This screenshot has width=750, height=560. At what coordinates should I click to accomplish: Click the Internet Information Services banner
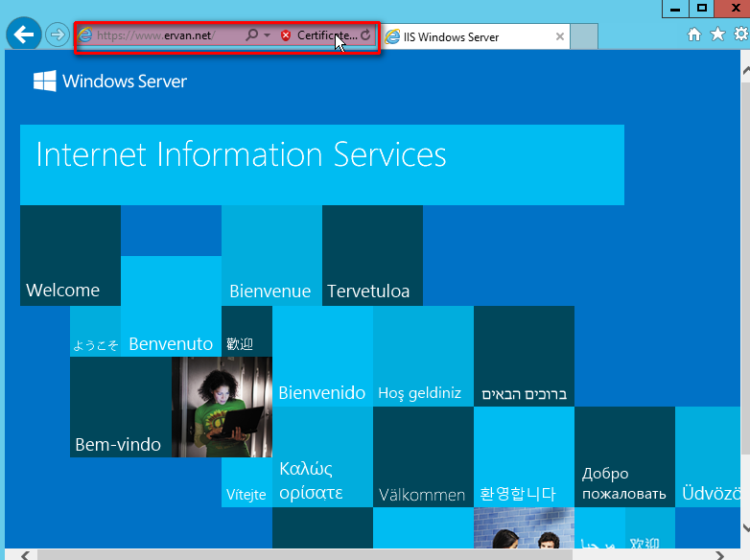tap(322, 165)
